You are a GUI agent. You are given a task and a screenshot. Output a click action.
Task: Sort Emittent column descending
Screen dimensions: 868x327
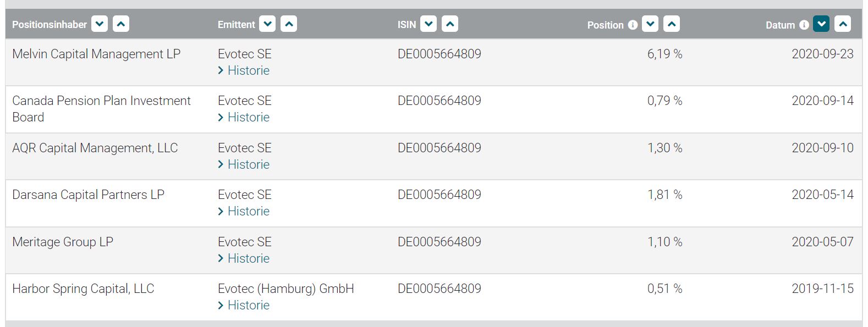[x=267, y=24]
